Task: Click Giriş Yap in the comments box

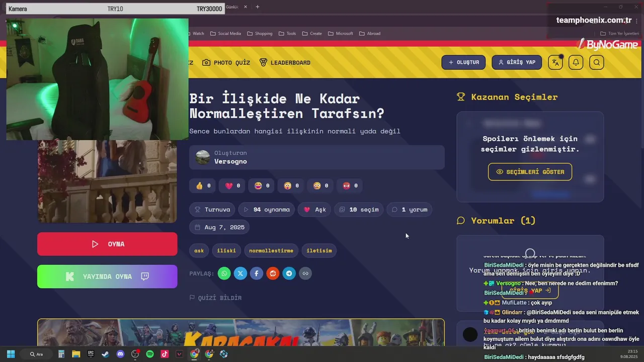Action: pos(530,291)
